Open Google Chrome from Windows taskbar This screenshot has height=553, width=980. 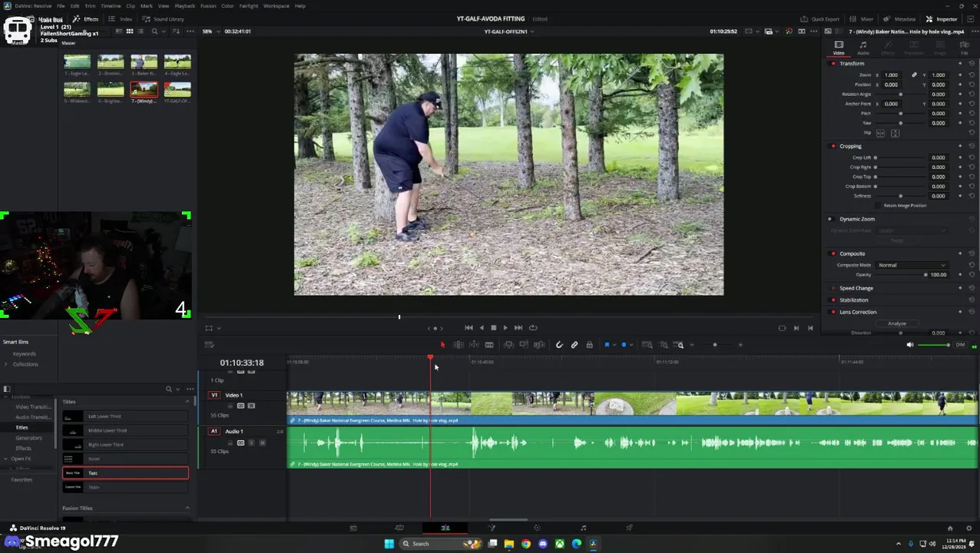[x=525, y=544]
